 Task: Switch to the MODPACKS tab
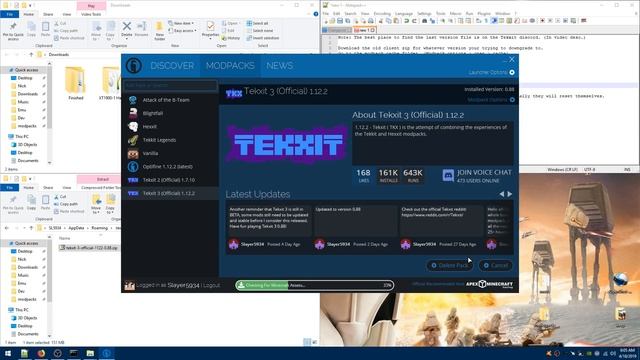point(230,65)
